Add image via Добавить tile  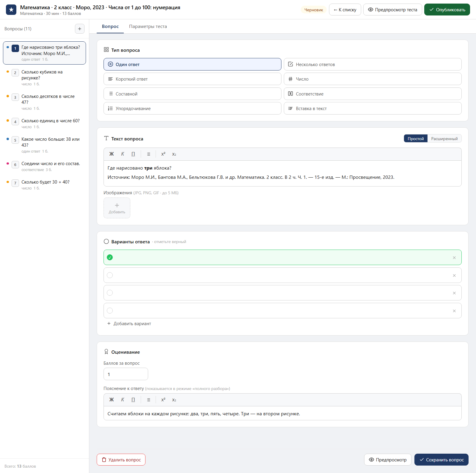[x=117, y=208]
